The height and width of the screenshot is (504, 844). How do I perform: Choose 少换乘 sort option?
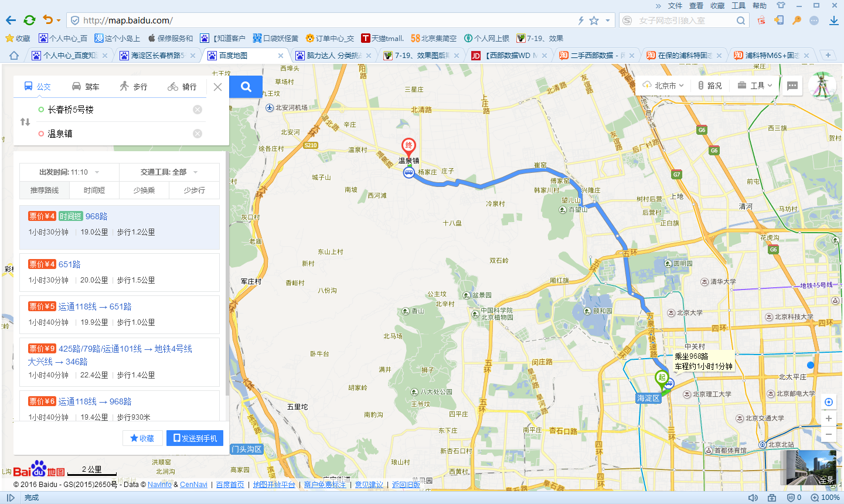[144, 190]
